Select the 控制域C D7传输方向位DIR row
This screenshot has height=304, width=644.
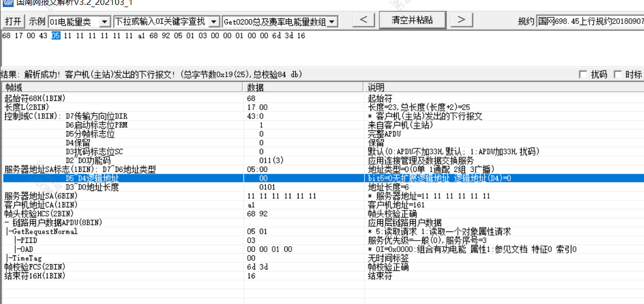(322, 116)
